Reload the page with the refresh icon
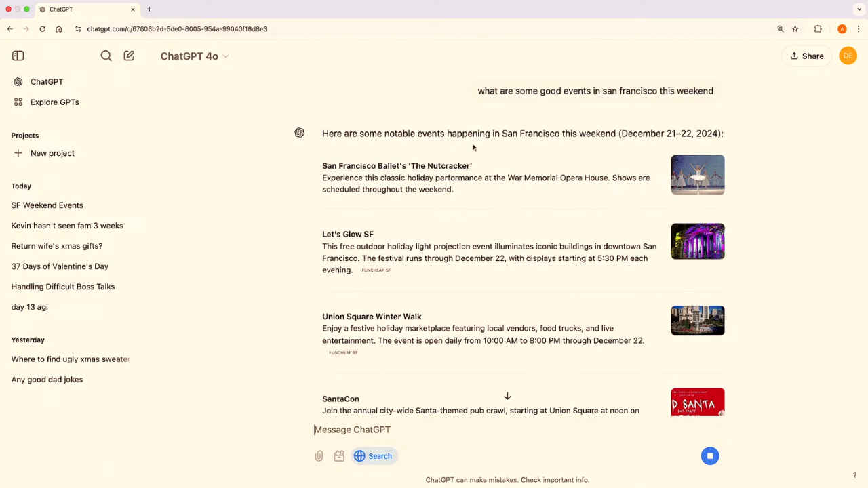 click(x=43, y=29)
